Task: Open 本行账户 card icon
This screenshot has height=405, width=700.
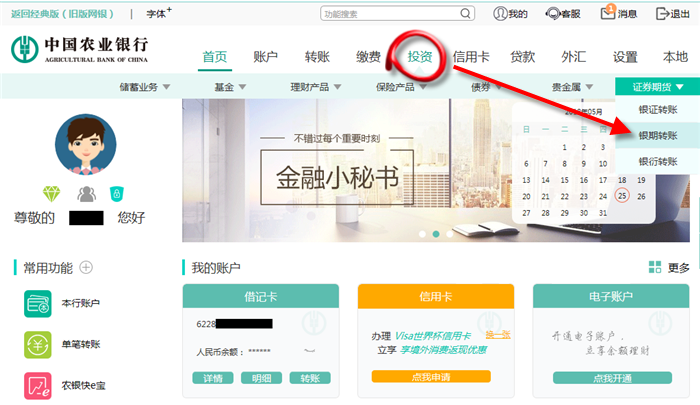Action: pyautogui.click(x=38, y=304)
